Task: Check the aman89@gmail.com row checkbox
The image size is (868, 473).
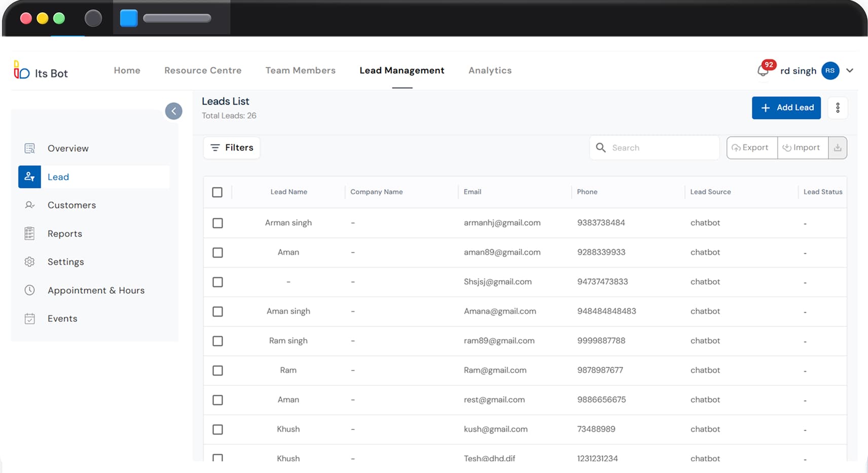Action: tap(218, 253)
